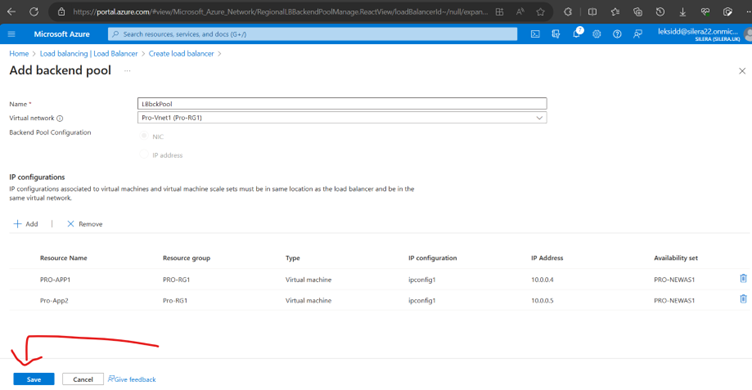Go to the Home breadcrumb

coord(19,54)
